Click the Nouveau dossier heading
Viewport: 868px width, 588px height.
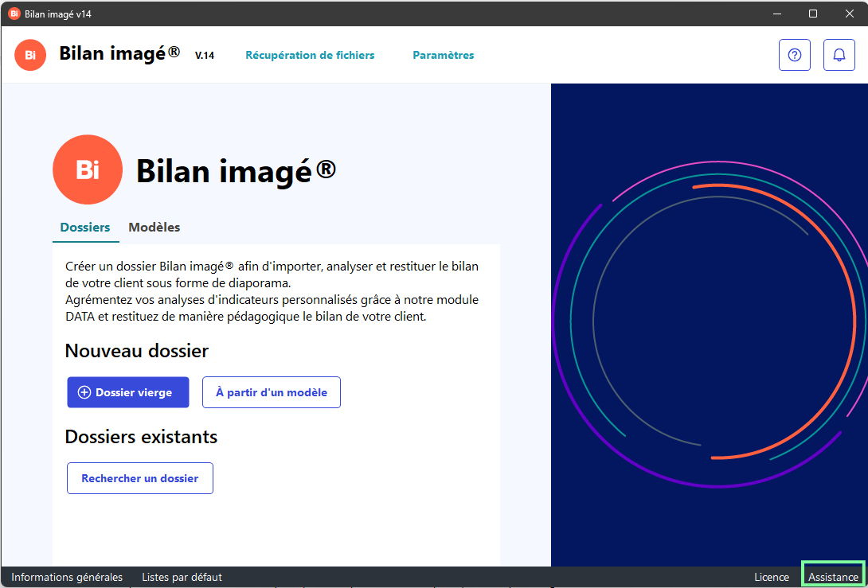pyautogui.click(x=137, y=351)
